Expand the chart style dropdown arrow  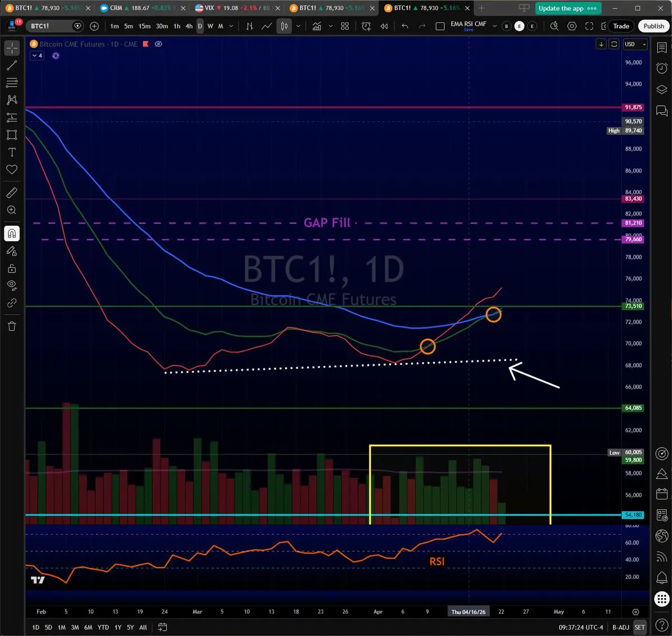(298, 26)
